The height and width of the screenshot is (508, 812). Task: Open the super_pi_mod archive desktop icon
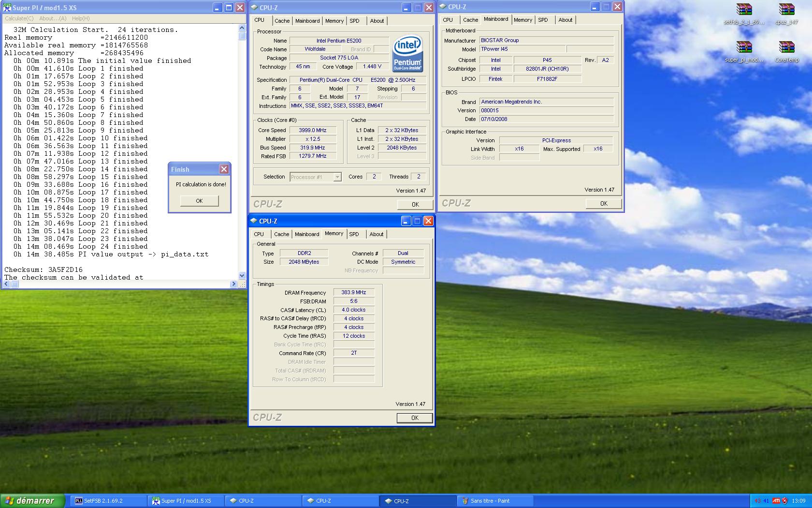744,51
